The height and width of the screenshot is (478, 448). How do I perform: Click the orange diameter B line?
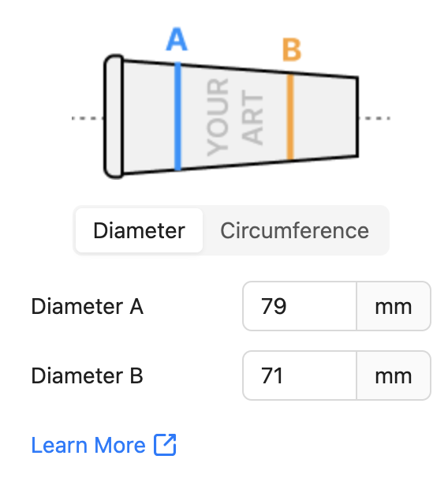[x=290, y=117]
